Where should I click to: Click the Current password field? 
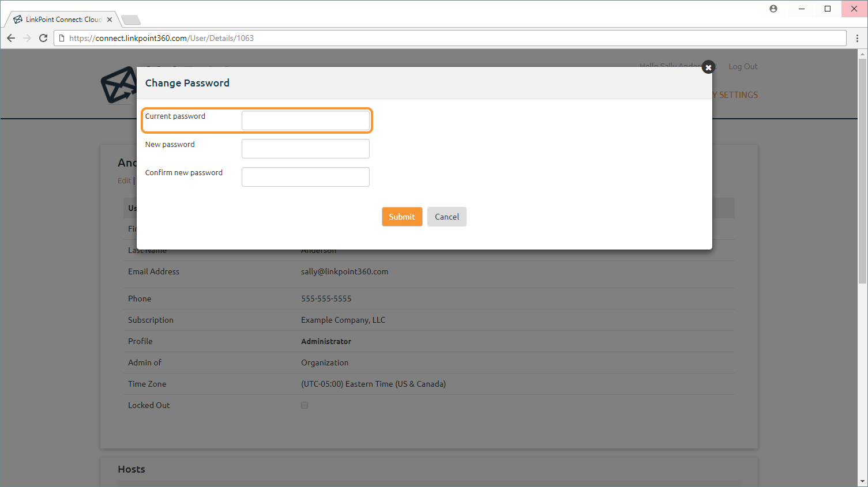(x=305, y=120)
